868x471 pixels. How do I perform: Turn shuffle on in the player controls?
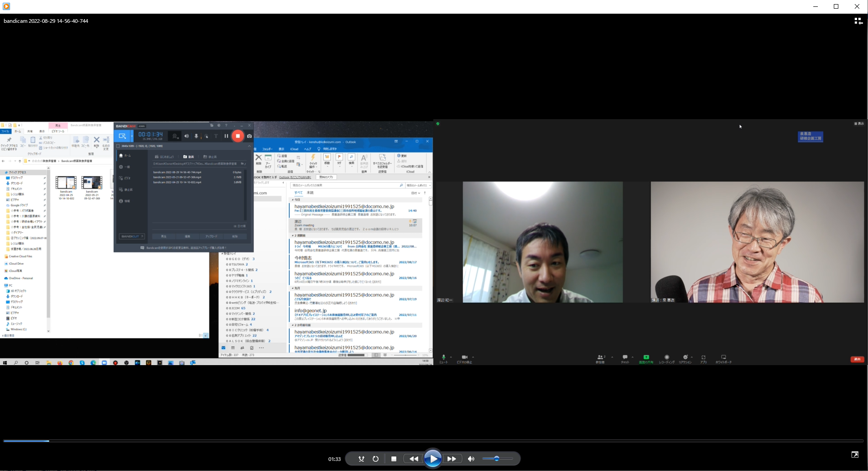click(x=361, y=459)
